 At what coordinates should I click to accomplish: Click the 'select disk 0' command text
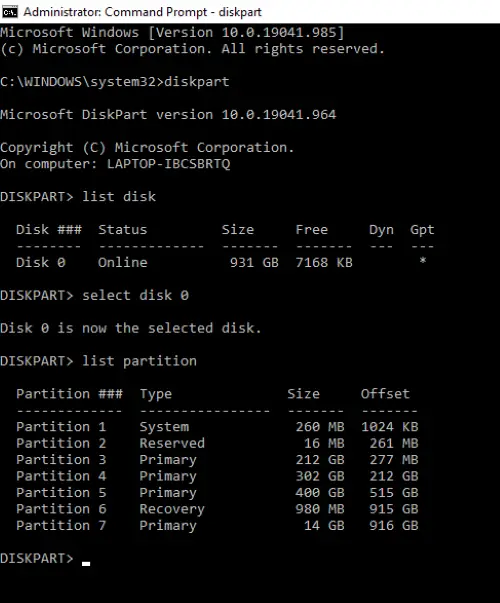coord(135,295)
